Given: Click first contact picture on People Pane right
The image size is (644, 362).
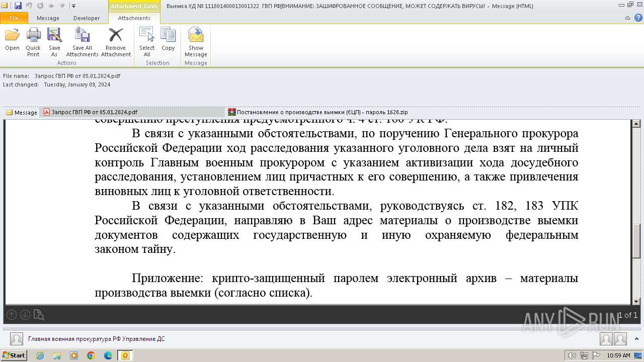Looking at the screenshot, I should (606, 339).
